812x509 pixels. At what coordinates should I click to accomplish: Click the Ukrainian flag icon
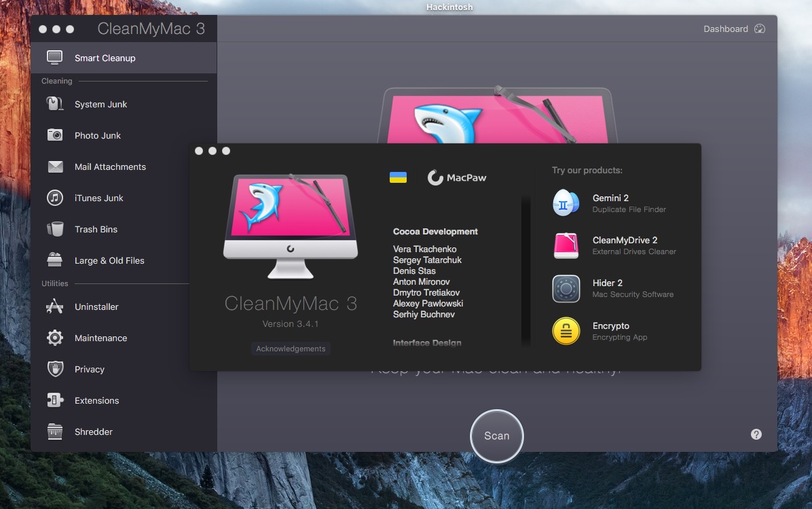(x=398, y=177)
